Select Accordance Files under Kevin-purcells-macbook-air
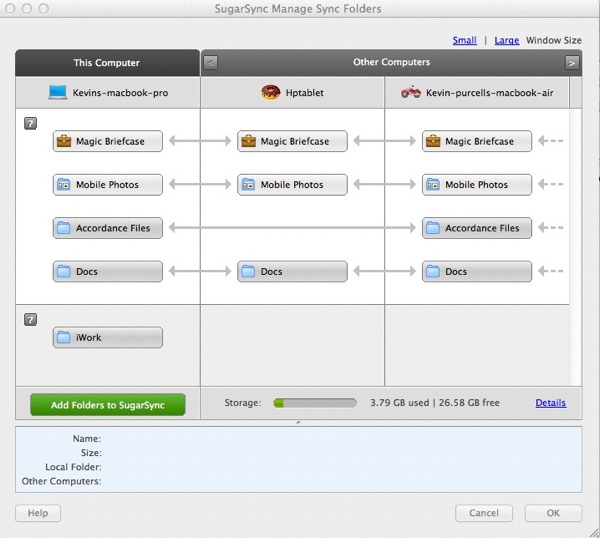This screenshot has width=600, height=538. tap(477, 228)
